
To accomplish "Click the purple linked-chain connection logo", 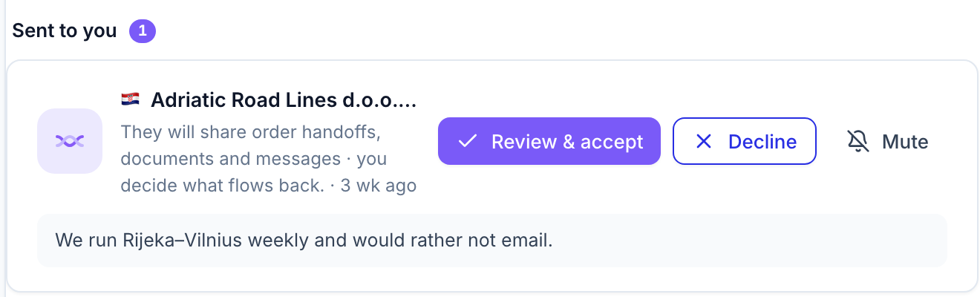I will click(70, 141).
